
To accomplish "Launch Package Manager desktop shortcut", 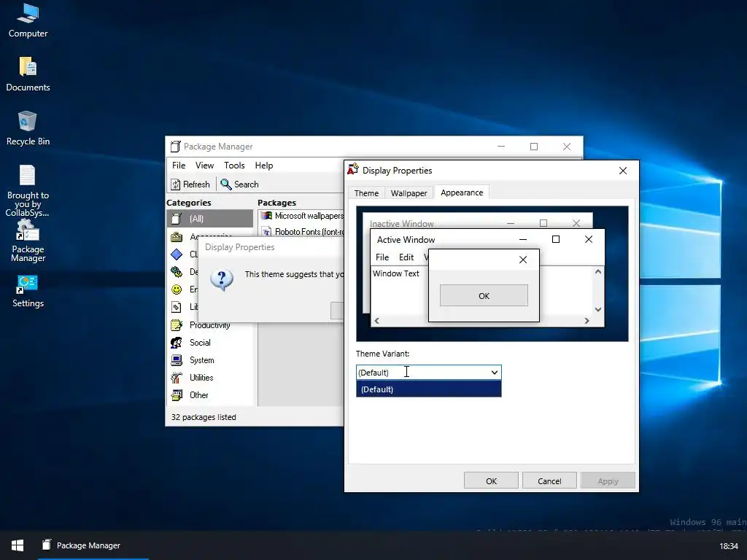I will 28,241.
